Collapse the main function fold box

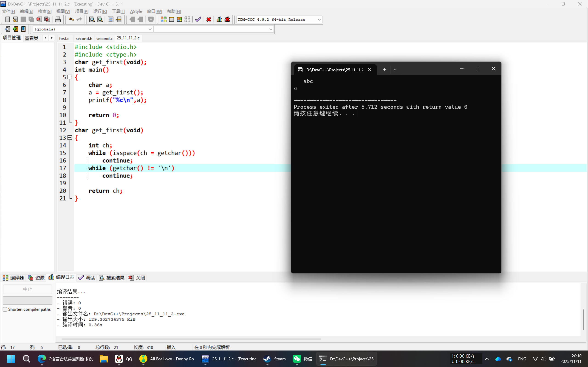(70, 77)
